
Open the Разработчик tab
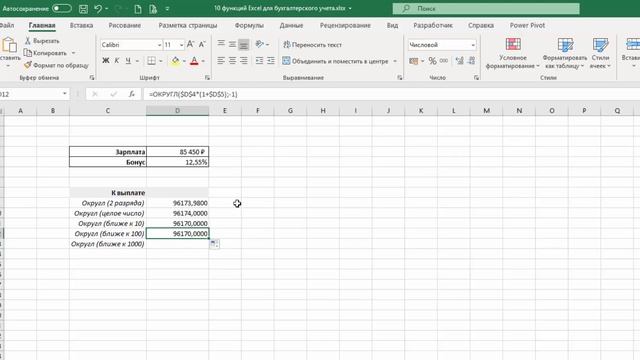pos(433,25)
